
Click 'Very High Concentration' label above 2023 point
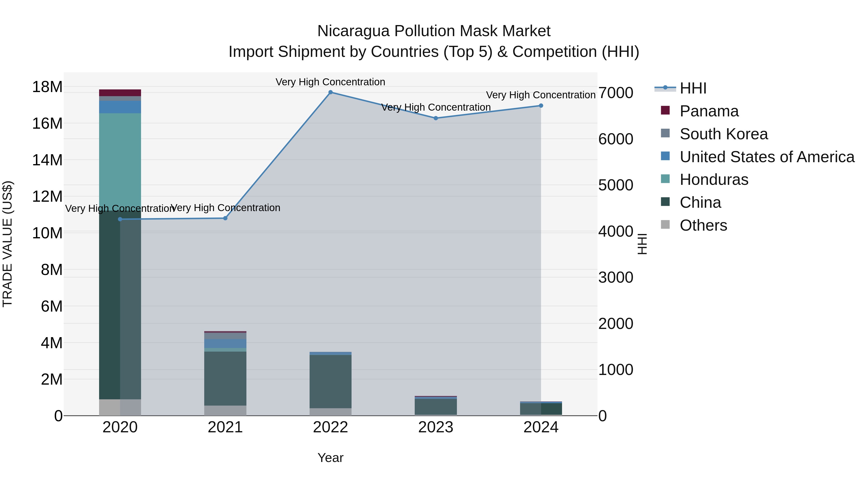point(436,107)
